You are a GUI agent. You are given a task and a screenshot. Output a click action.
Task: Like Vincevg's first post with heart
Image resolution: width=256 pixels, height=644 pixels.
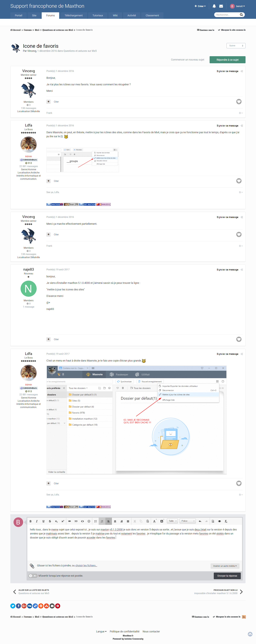239,102
